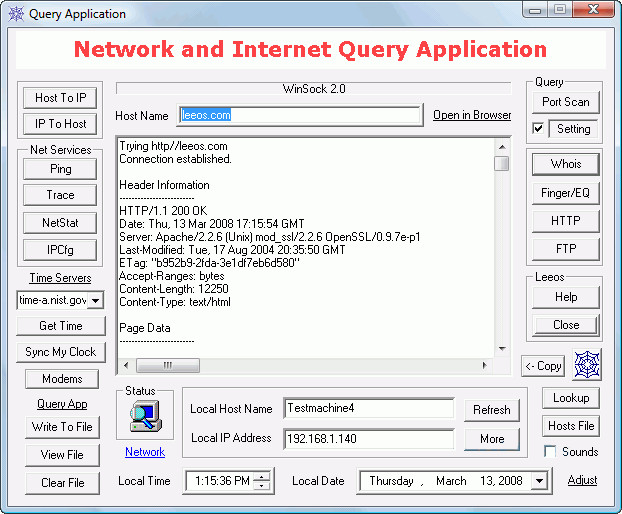Click the vertical scrollbar thumb in results
Screen dimensions: 622x514
tap(502, 164)
